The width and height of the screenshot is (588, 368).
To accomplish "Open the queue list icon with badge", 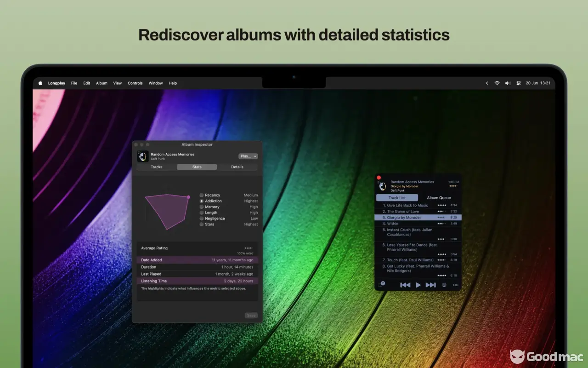I will click(381, 285).
